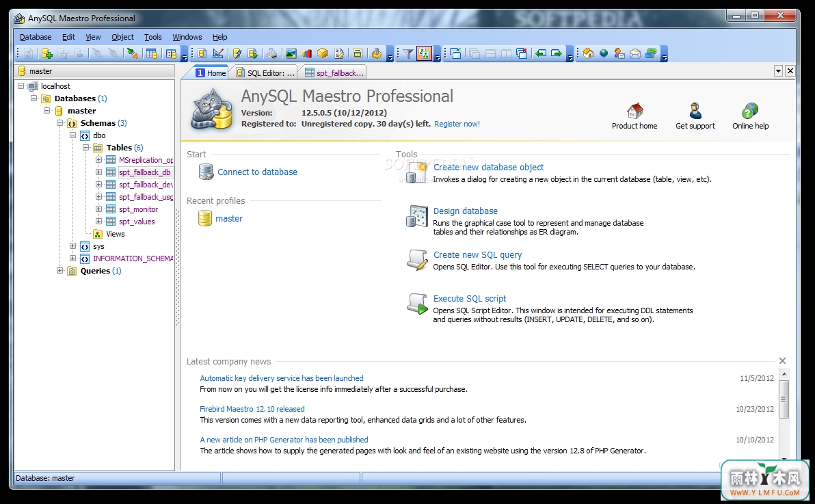Click the green left arrow previous window icon
Image resolution: width=815 pixels, height=504 pixels.
point(541,53)
